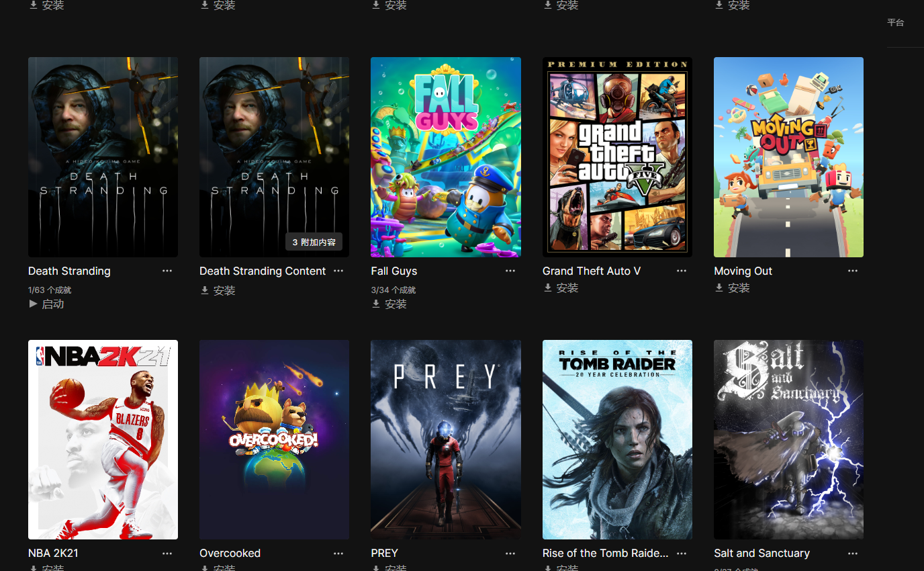Click the NBA 2K21 cover art
Viewport: 924px width, 571px height.
[x=103, y=439]
